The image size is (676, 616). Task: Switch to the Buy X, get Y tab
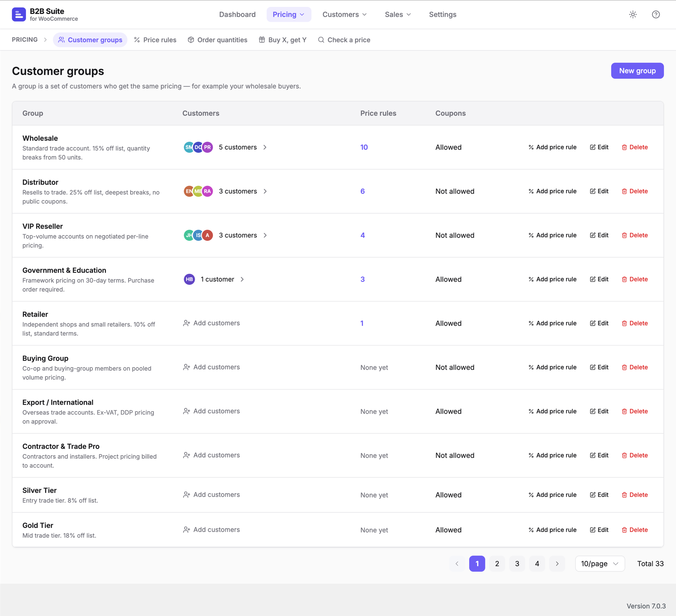(283, 40)
